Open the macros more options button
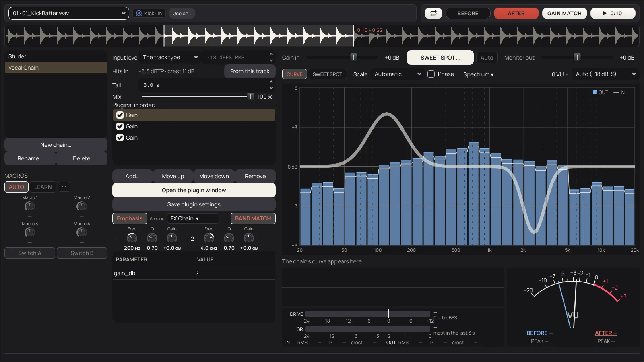Viewport: 644px width, 362px height. [x=64, y=187]
